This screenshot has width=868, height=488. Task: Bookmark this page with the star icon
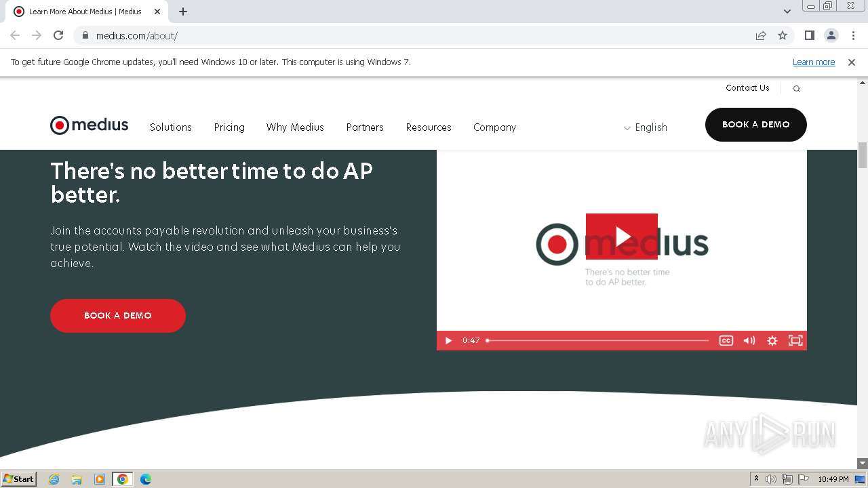click(783, 35)
